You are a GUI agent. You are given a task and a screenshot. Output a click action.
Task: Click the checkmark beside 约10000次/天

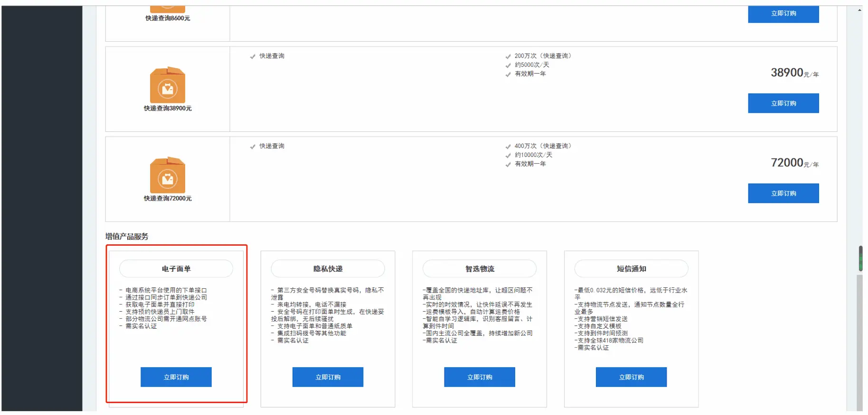coord(508,156)
